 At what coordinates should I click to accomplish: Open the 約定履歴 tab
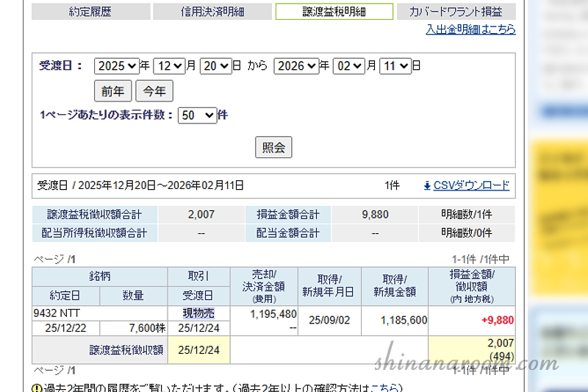(x=91, y=12)
